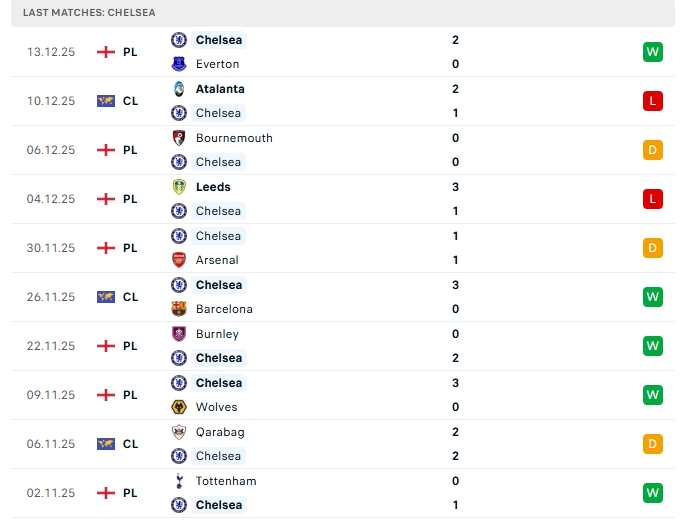Click the Arsenal club crest icon
681x521 pixels.
179,260
